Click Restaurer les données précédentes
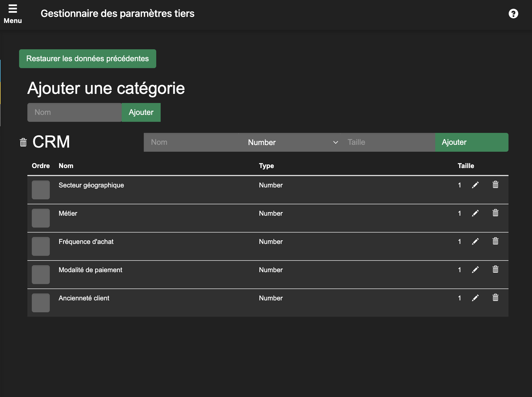This screenshot has height=397, width=532. tap(87, 59)
